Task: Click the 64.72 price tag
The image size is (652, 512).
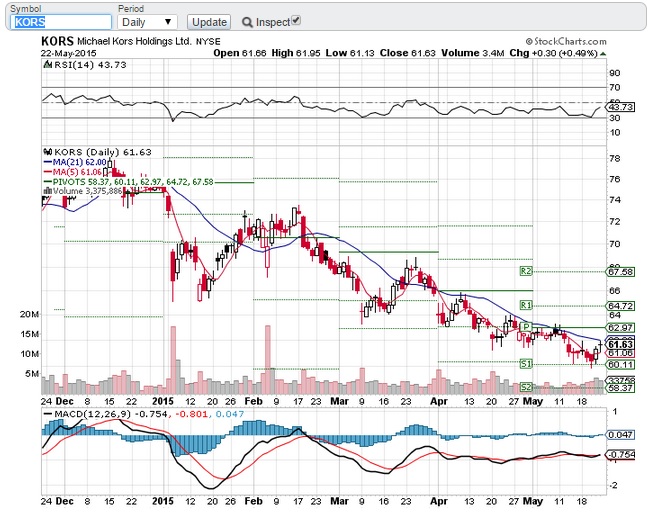Action: (x=620, y=306)
